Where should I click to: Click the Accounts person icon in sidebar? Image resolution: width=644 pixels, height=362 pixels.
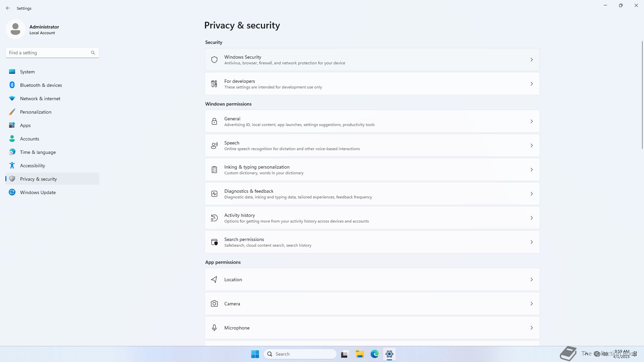pyautogui.click(x=12, y=139)
